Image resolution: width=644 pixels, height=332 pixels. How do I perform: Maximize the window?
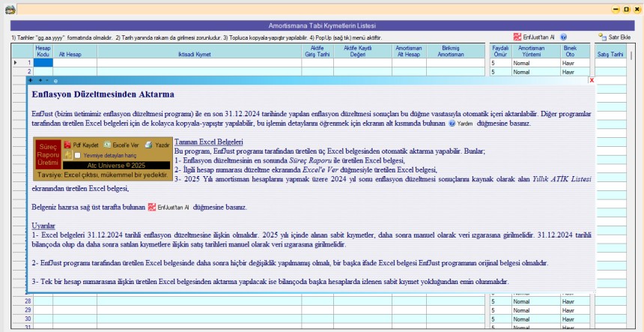click(x=626, y=9)
